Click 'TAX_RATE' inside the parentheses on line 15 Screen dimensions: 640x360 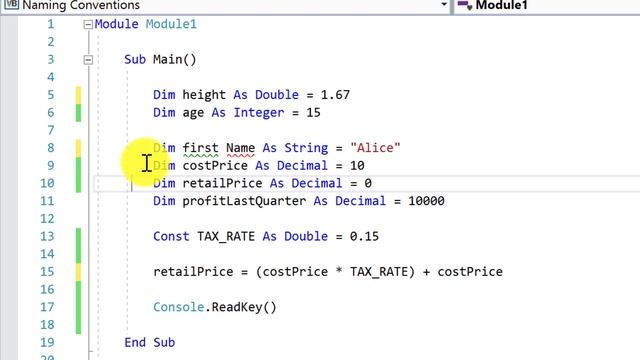[x=379, y=272]
